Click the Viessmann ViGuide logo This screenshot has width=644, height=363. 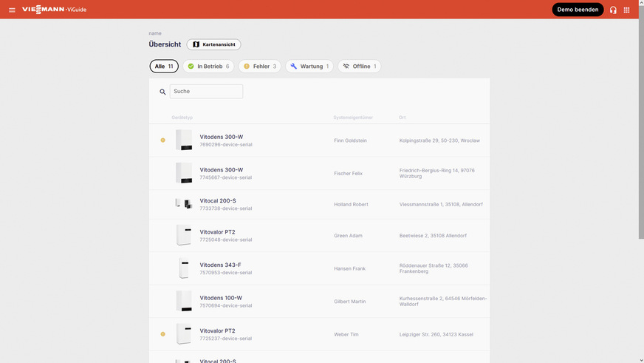coord(53,10)
